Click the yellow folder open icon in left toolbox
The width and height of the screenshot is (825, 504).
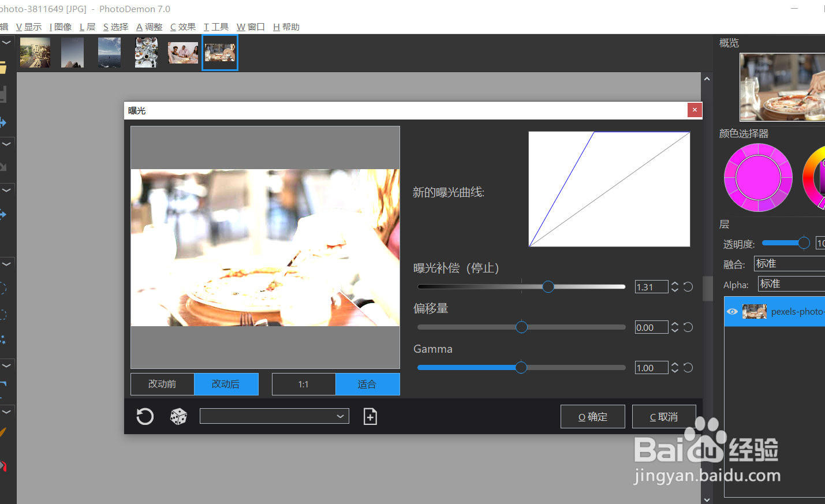(2, 68)
